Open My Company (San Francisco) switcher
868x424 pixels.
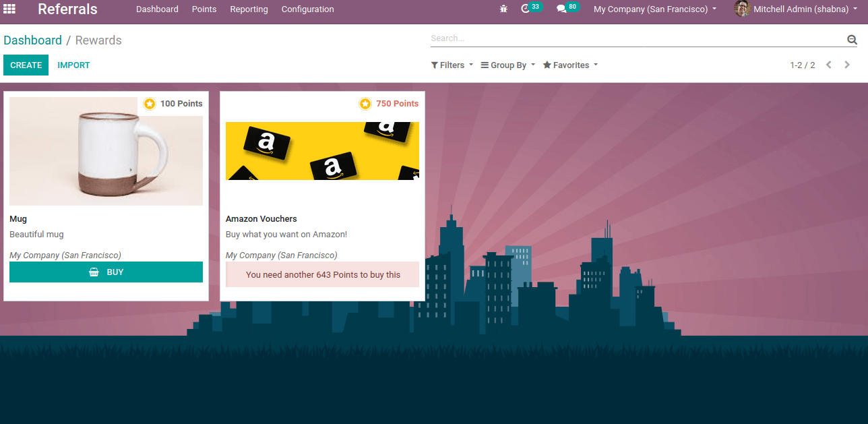pos(655,9)
